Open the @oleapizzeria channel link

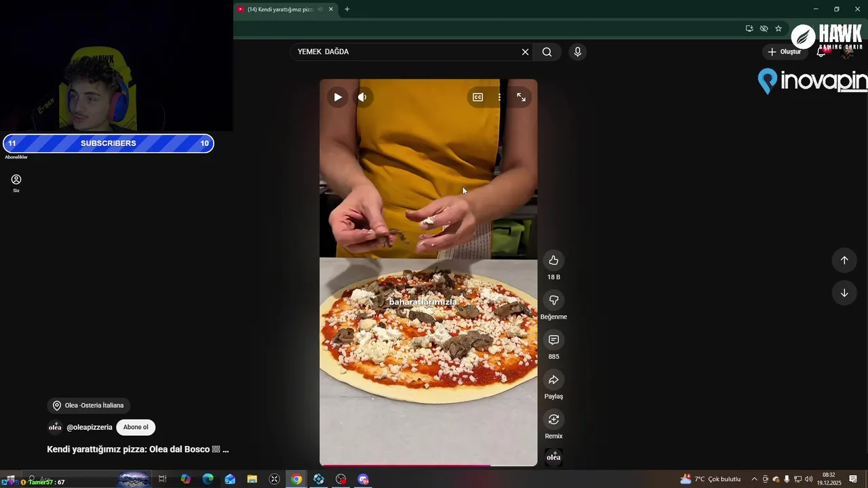point(90,428)
